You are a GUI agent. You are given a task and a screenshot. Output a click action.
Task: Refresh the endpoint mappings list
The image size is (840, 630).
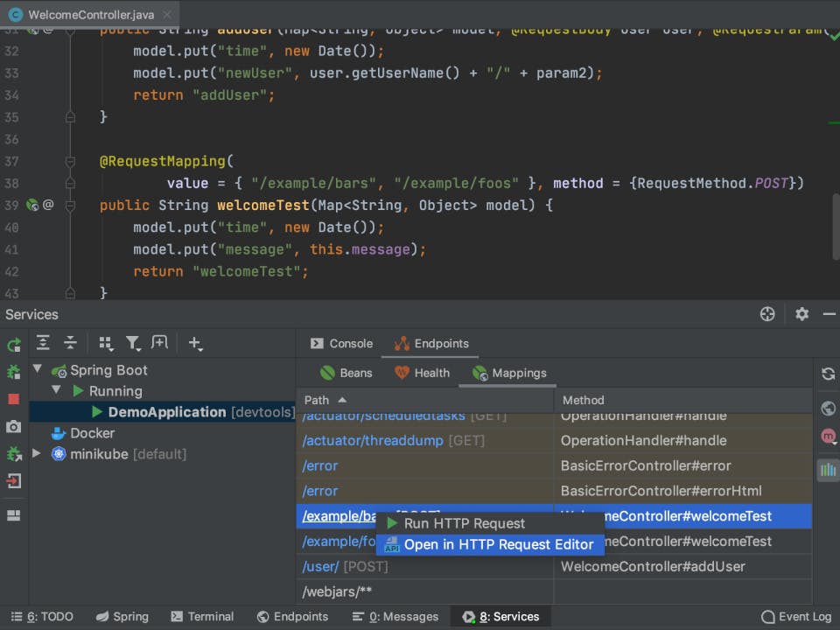pos(828,373)
